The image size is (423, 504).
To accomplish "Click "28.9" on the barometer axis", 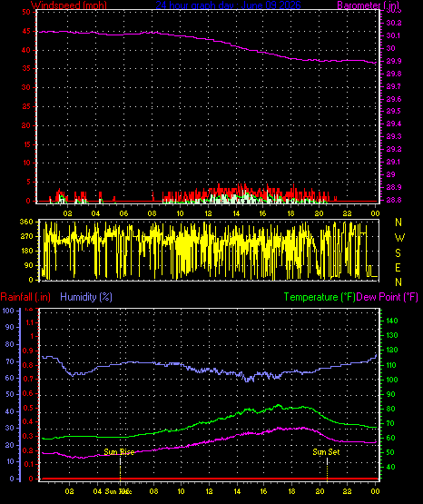I will point(394,187).
